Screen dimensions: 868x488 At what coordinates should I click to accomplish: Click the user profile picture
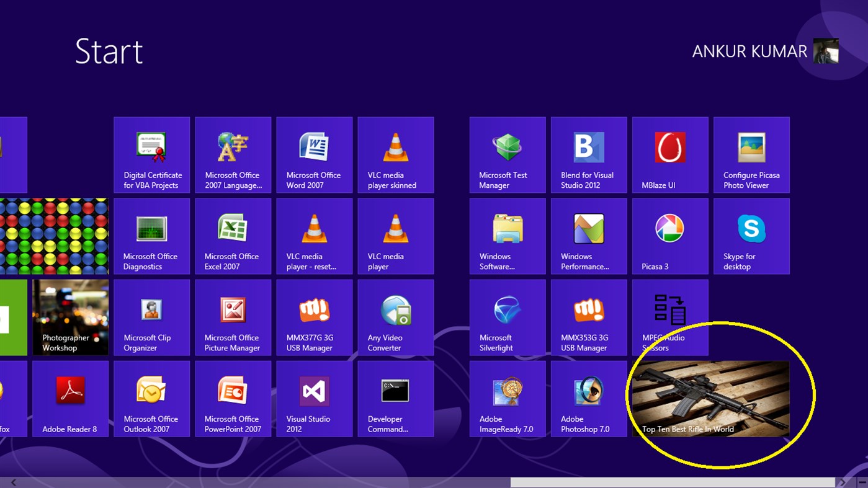(826, 51)
